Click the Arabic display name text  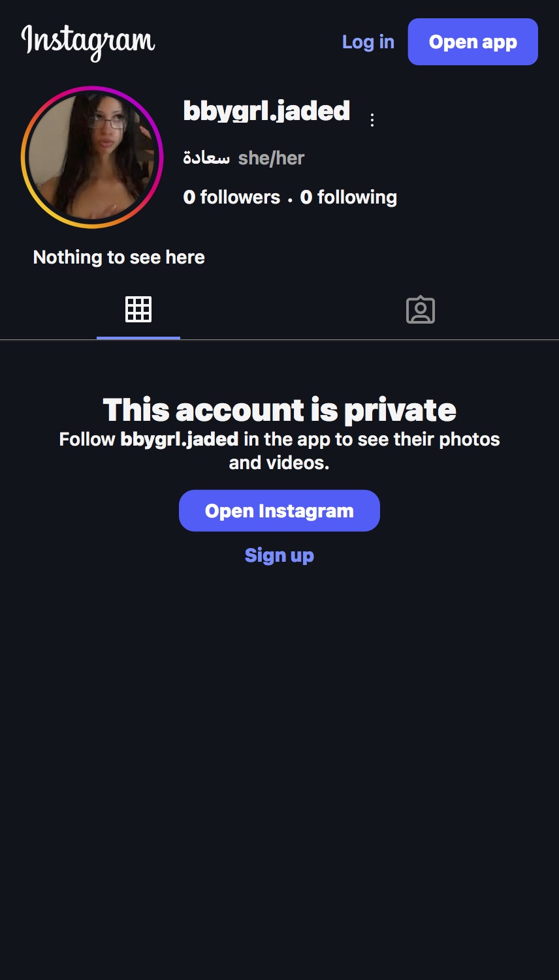[x=206, y=158]
